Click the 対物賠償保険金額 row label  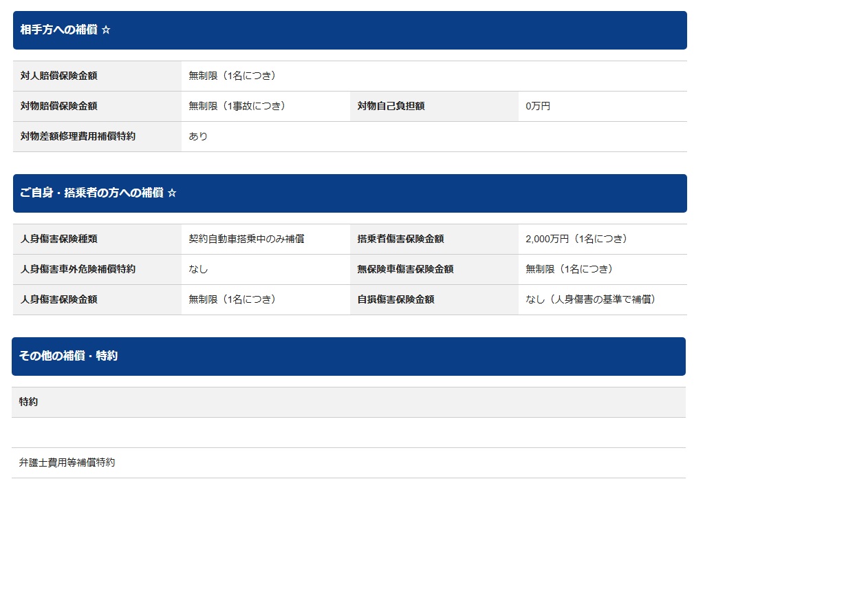point(59,106)
